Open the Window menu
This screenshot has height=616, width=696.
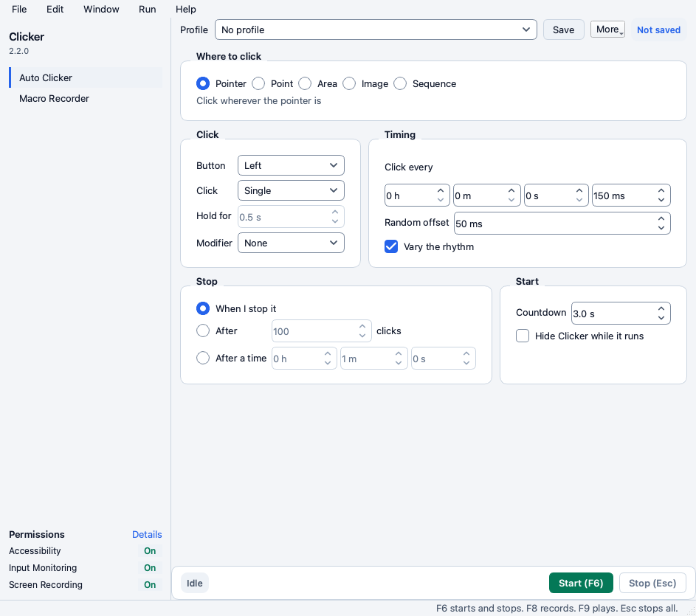[x=101, y=9]
